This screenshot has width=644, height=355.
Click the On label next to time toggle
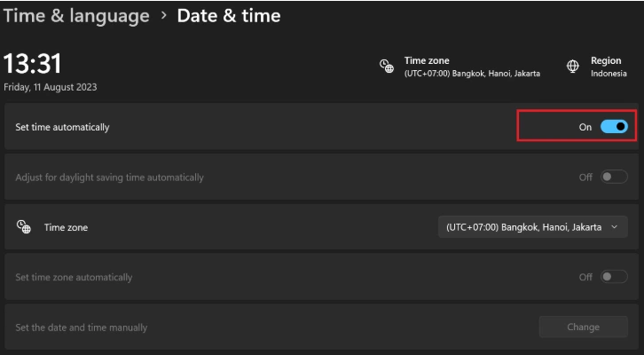tap(585, 127)
